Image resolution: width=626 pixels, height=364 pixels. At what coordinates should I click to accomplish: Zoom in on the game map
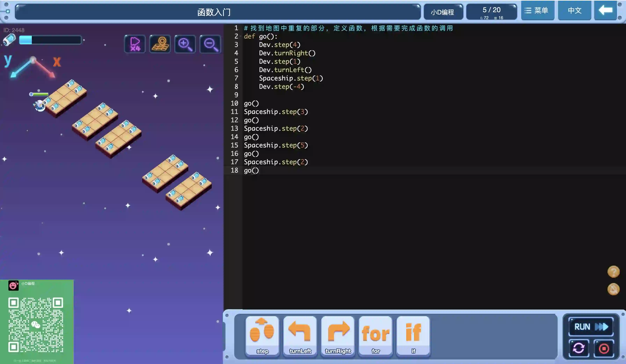click(x=185, y=44)
